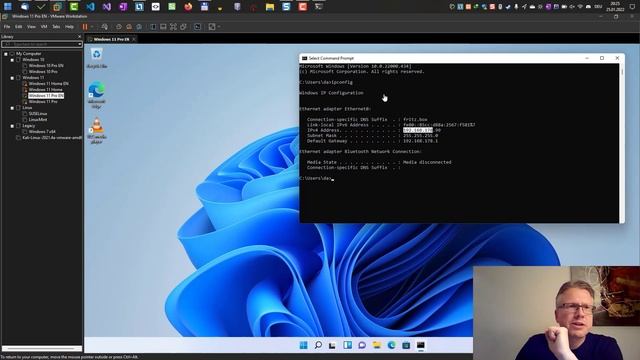Click guest taskbar Widgets icon
The height and width of the screenshot is (360, 640).
pyautogui.click(x=347, y=345)
